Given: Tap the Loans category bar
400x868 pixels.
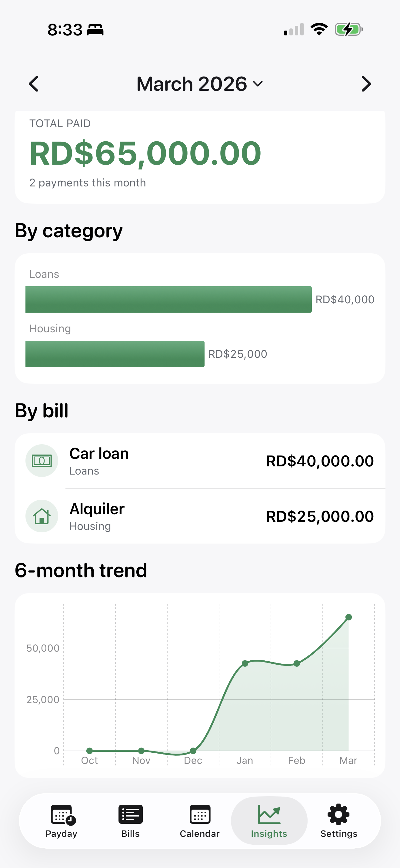Looking at the screenshot, I should coord(168,300).
